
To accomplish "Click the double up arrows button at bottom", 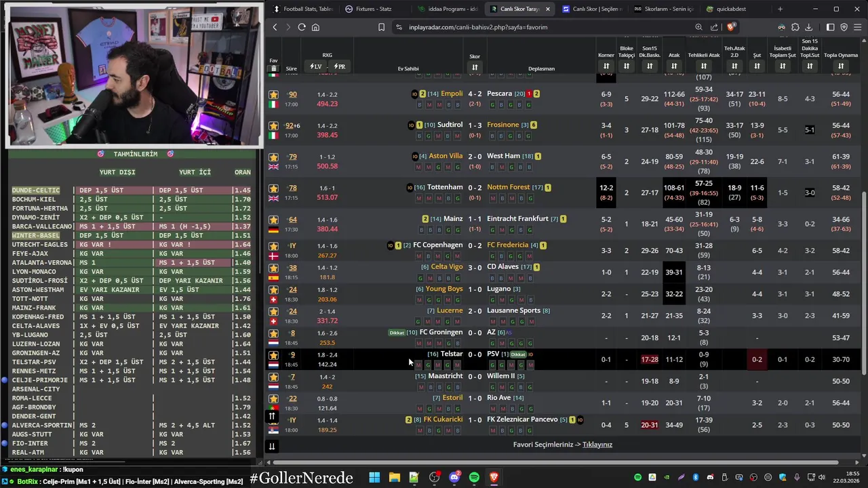I will 271,416.
